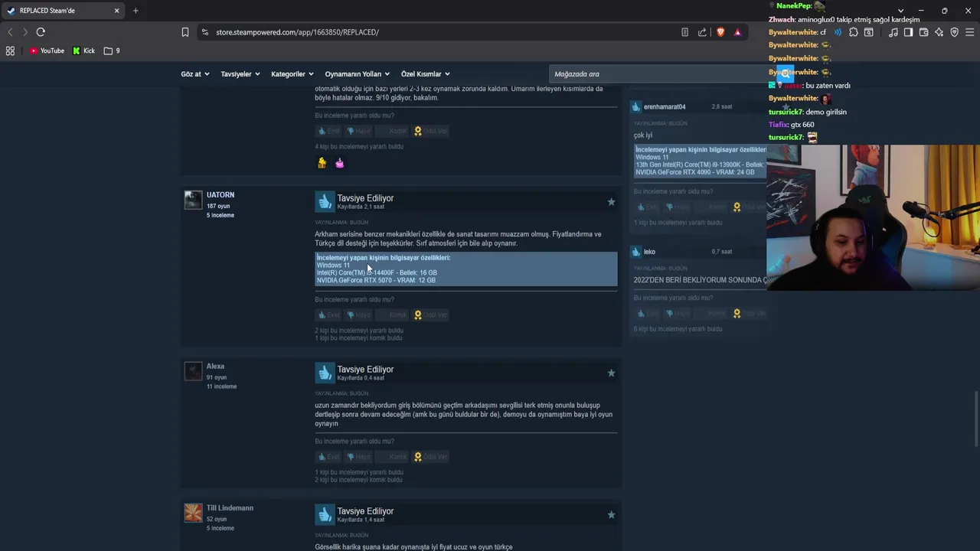Focus the Mağazada ara search field
The image size is (980, 551).
tap(662, 74)
